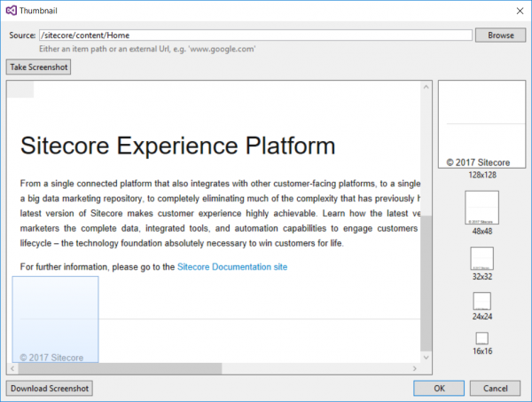Image resolution: width=532 pixels, height=402 pixels.
Task: Select the 24x24 thumbnail preview
Action: [481, 301]
